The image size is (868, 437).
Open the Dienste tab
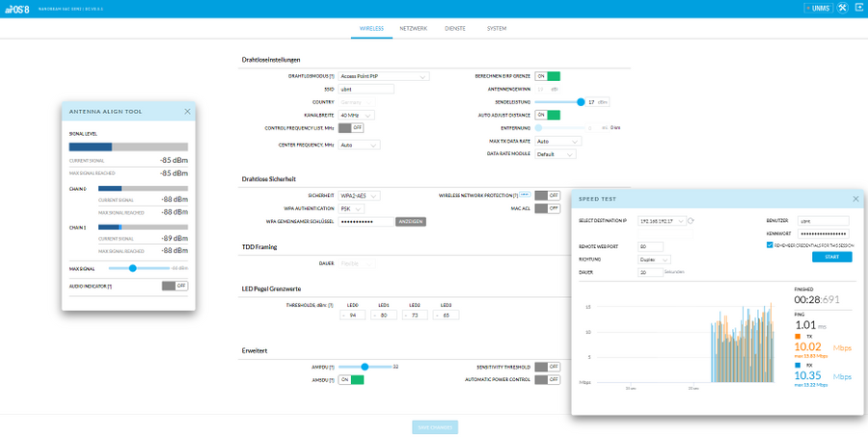click(x=455, y=28)
